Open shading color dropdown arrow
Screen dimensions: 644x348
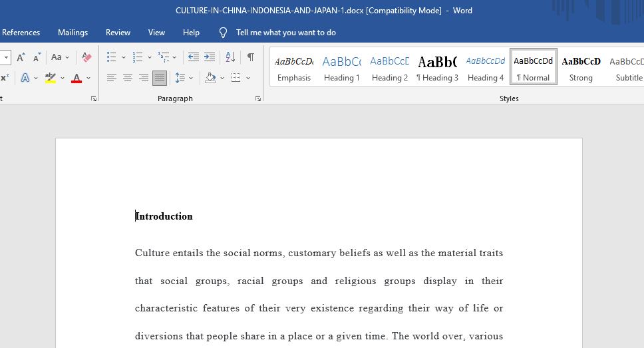[222, 78]
